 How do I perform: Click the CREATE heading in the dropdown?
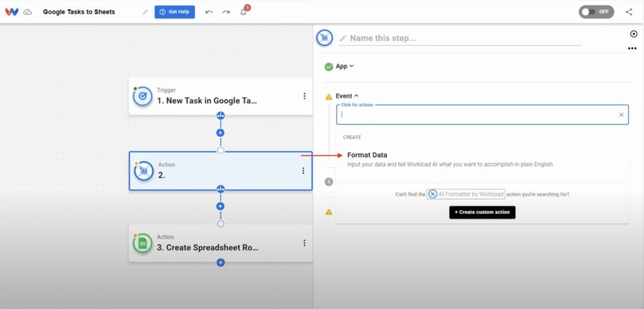[352, 137]
